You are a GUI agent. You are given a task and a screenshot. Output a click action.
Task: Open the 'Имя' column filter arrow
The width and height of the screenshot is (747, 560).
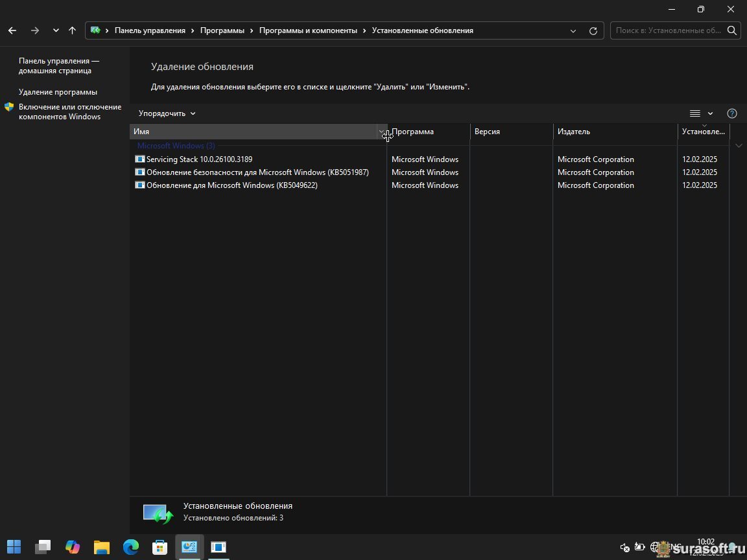pyautogui.click(x=381, y=132)
